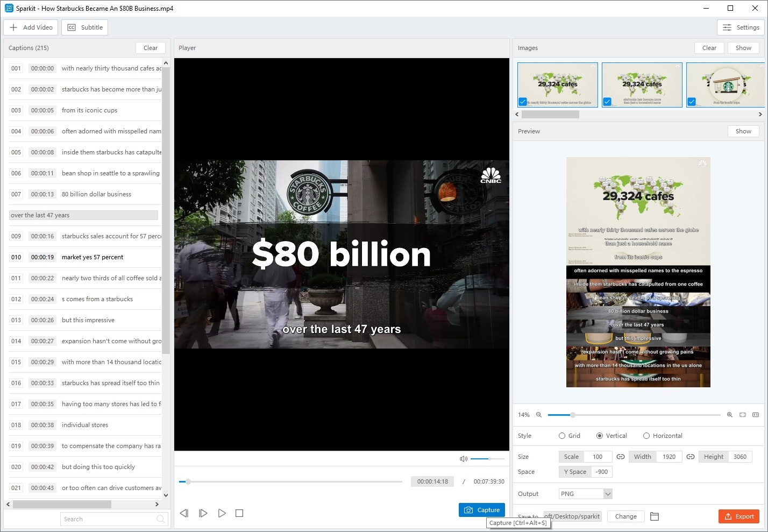The width and height of the screenshot is (768, 532).
Task: Click search magnifier icon in captions box
Action: (x=160, y=519)
